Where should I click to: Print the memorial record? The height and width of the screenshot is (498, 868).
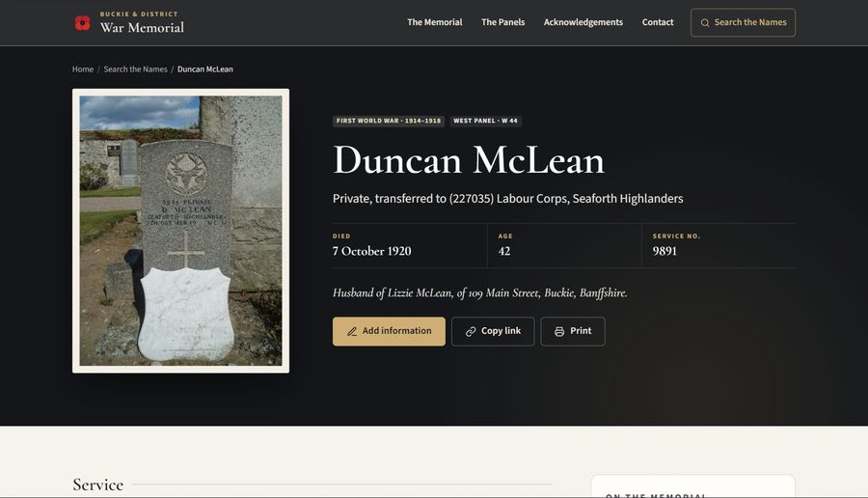click(572, 331)
